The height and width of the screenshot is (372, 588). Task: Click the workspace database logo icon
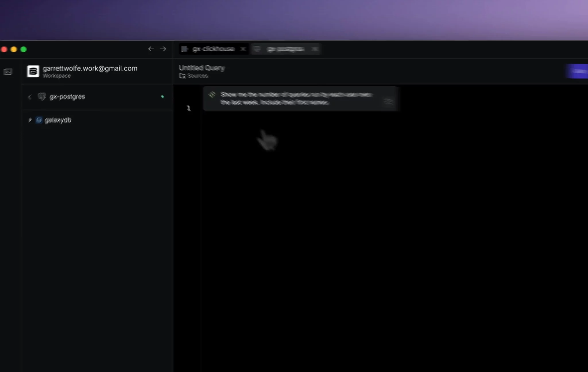coord(33,71)
